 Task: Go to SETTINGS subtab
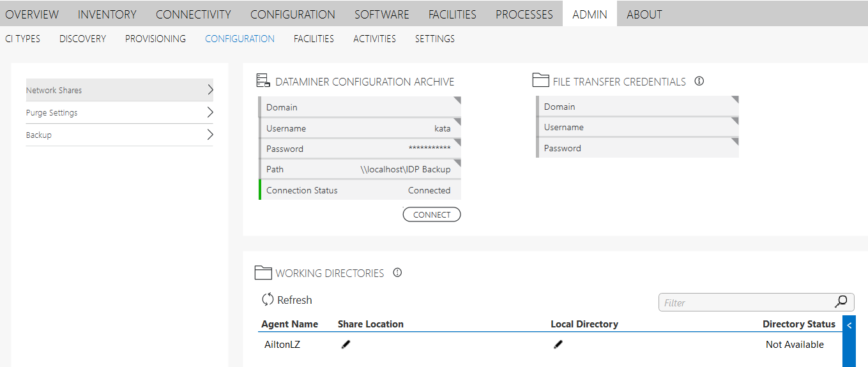pyautogui.click(x=435, y=39)
